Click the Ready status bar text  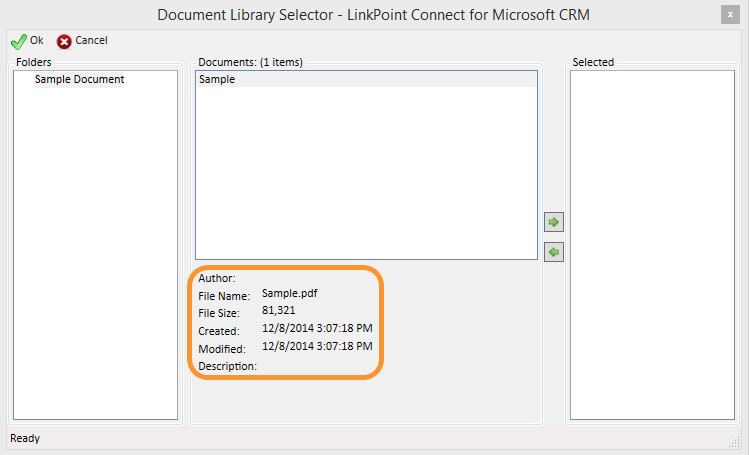click(25, 438)
